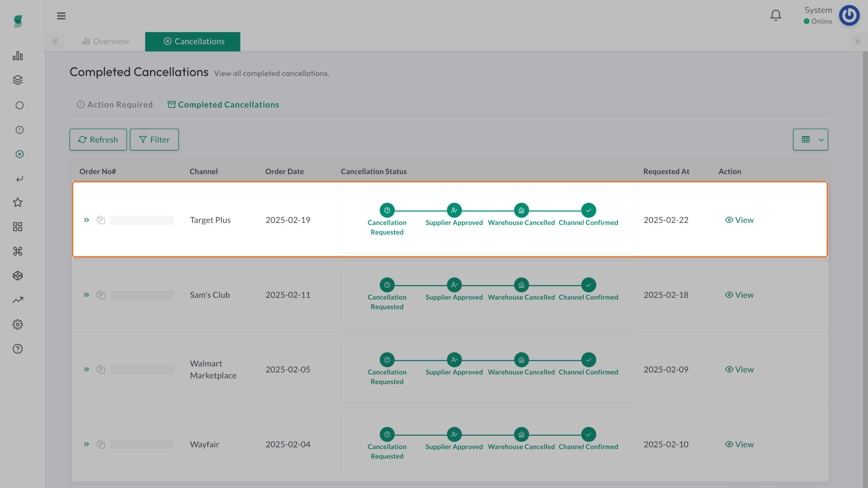This screenshot has height=488, width=868.
Task: View the Walmart Marketplace cancellation
Action: click(739, 369)
